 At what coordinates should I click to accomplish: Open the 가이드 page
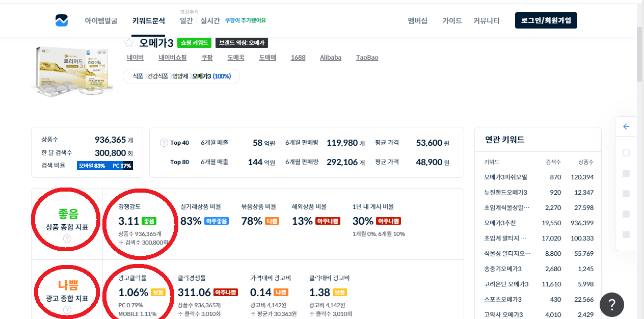(x=452, y=21)
